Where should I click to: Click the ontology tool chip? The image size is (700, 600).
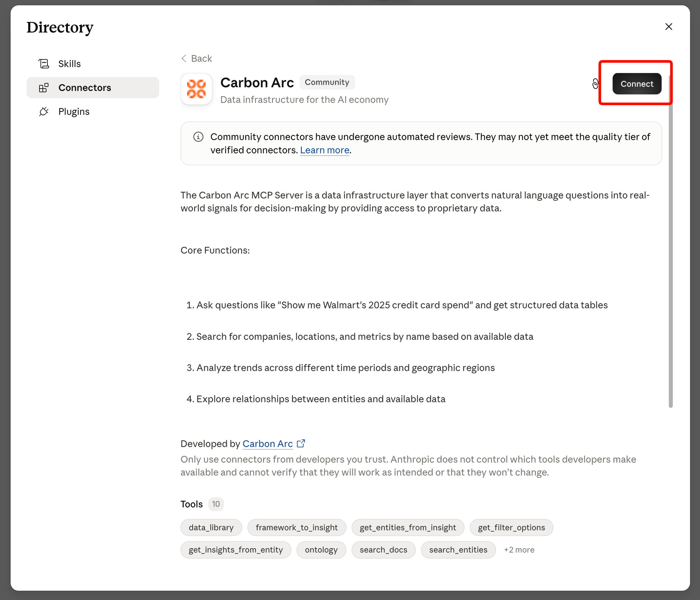coord(321,550)
